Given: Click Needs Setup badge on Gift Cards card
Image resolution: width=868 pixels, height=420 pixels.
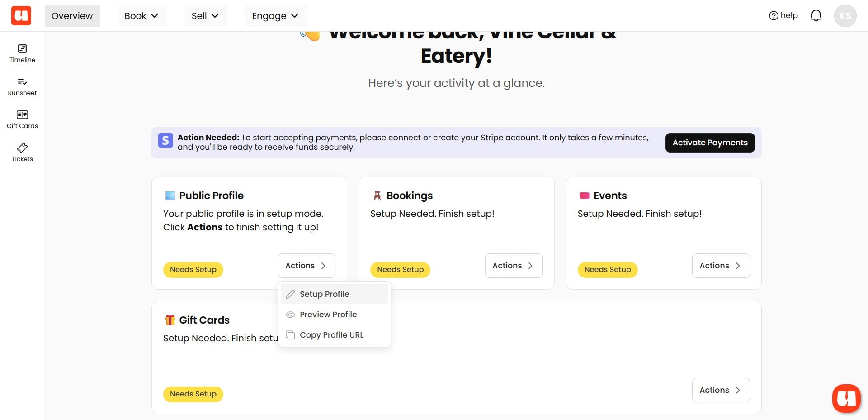Looking at the screenshot, I should point(193,394).
